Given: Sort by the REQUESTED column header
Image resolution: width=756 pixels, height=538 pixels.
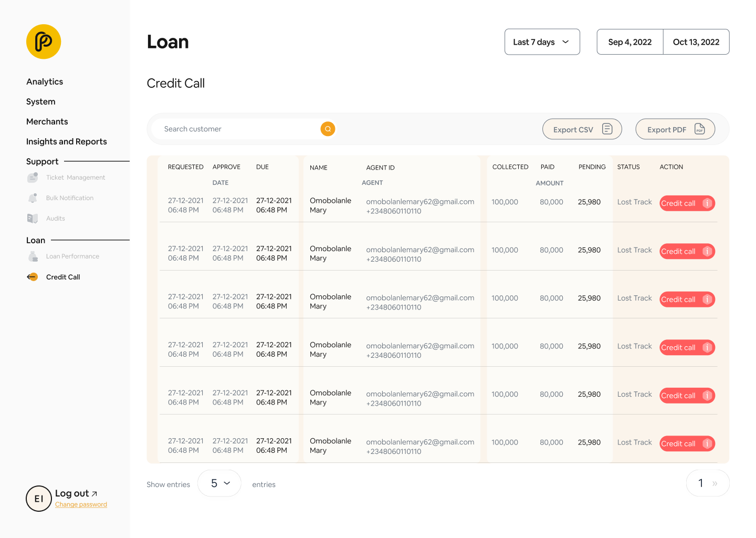Looking at the screenshot, I should pyautogui.click(x=186, y=167).
